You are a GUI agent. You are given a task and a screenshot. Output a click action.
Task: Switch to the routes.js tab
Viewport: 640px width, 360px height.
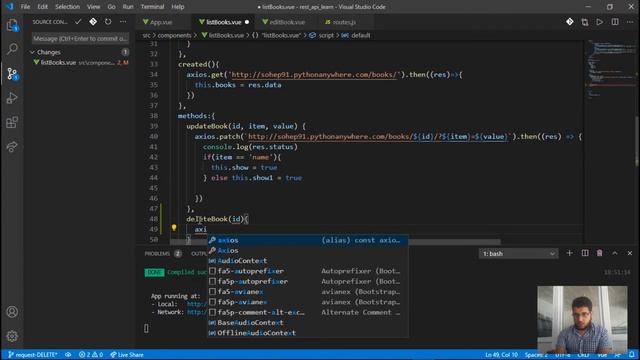click(x=344, y=22)
